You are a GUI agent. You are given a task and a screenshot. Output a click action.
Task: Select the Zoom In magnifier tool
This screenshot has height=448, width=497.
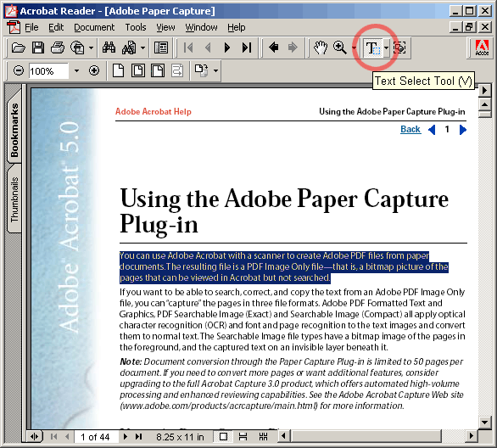pos(340,48)
